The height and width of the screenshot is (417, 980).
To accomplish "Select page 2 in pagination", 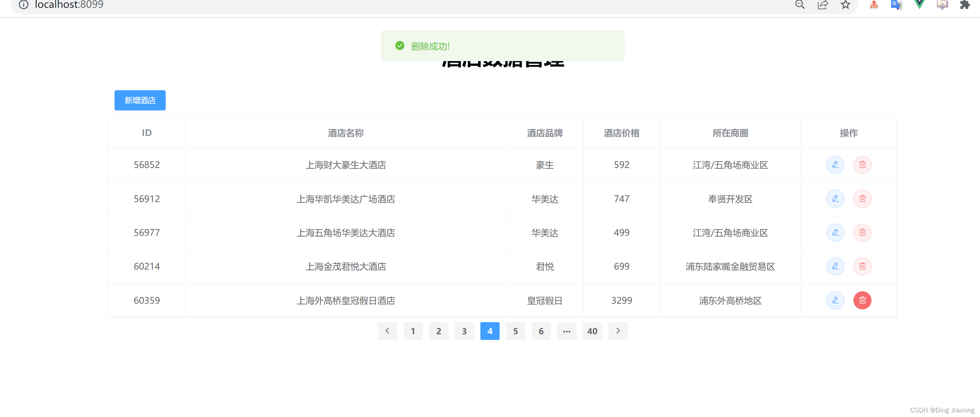I will pyautogui.click(x=439, y=331).
